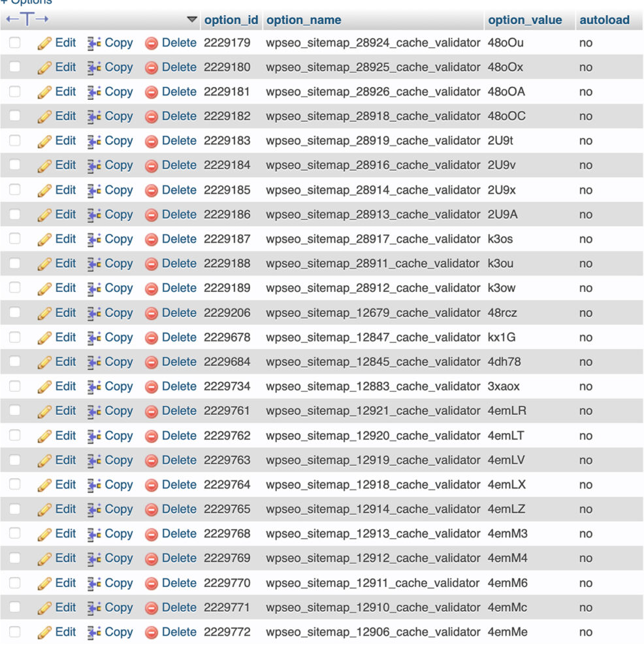Click the red Delete icon for row 2229772
This screenshot has width=644, height=653.
tap(152, 633)
